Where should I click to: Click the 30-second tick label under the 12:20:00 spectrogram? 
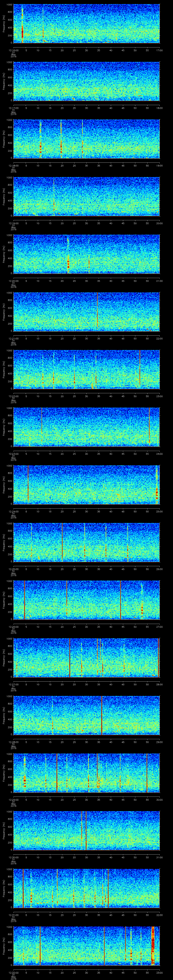tap(87, 281)
